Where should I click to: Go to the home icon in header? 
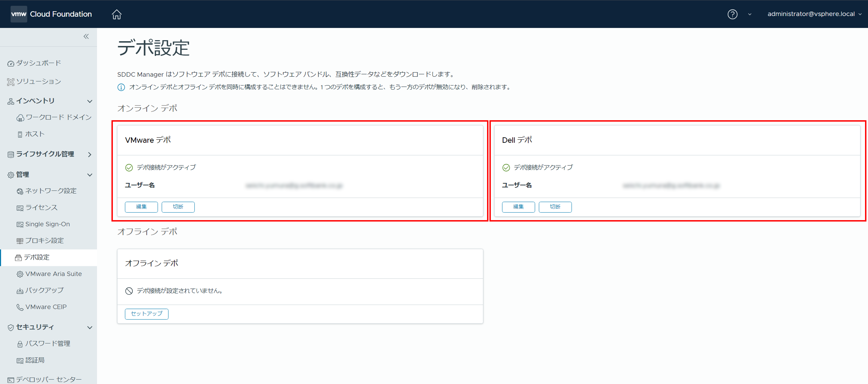pos(117,14)
